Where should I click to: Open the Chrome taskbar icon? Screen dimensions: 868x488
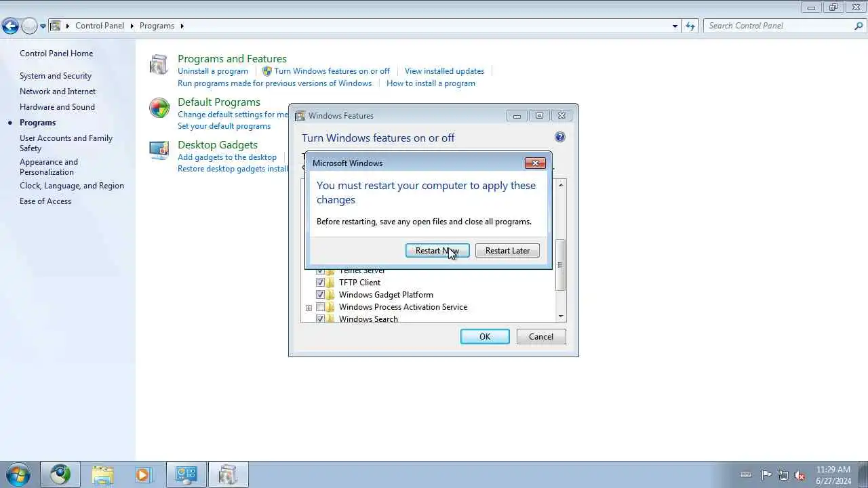(x=60, y=474)
